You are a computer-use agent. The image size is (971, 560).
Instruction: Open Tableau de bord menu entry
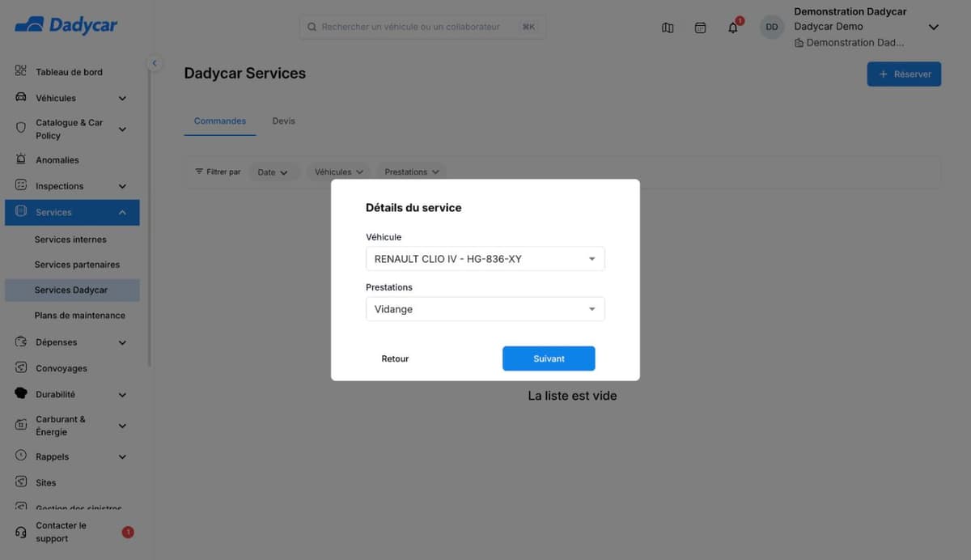(69, 72)
